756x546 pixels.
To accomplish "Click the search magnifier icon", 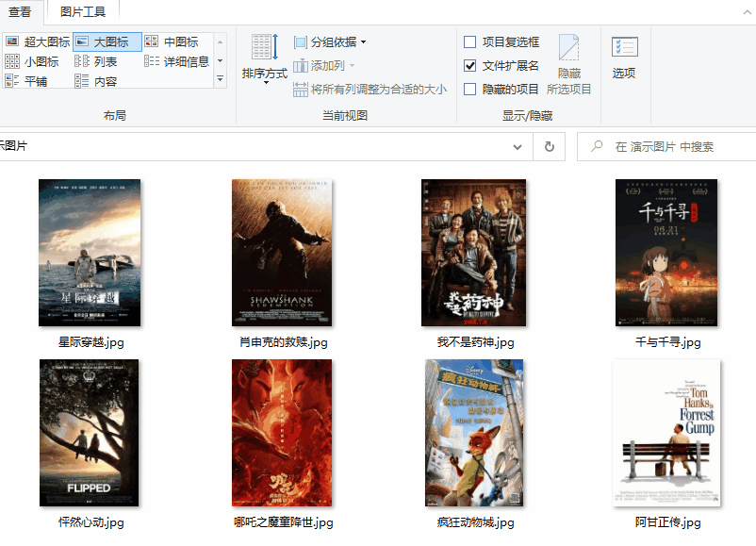I will pos(597,145).
